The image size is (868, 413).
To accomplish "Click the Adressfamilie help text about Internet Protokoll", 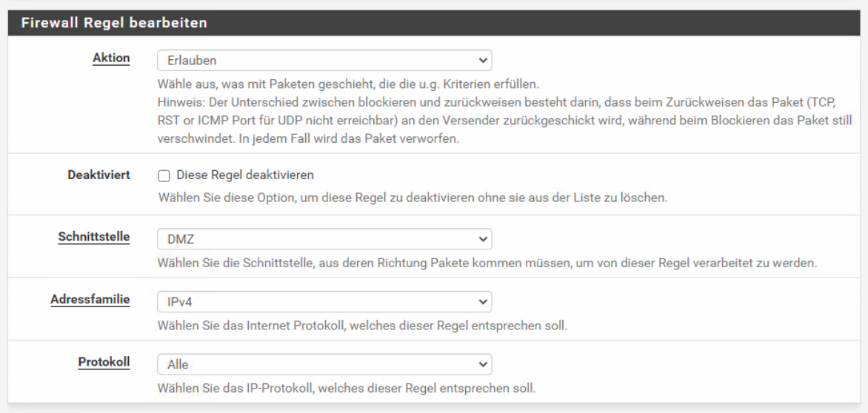I will pyautogui.click(x=363, y=326).
